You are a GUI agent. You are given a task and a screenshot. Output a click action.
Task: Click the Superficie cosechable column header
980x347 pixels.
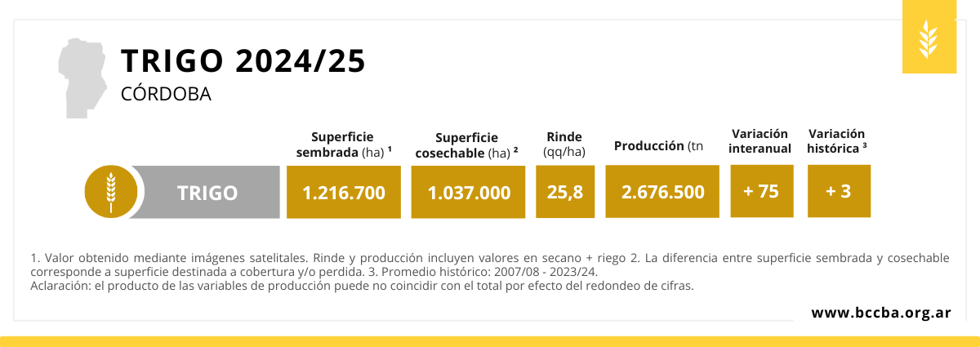[467, 145]
